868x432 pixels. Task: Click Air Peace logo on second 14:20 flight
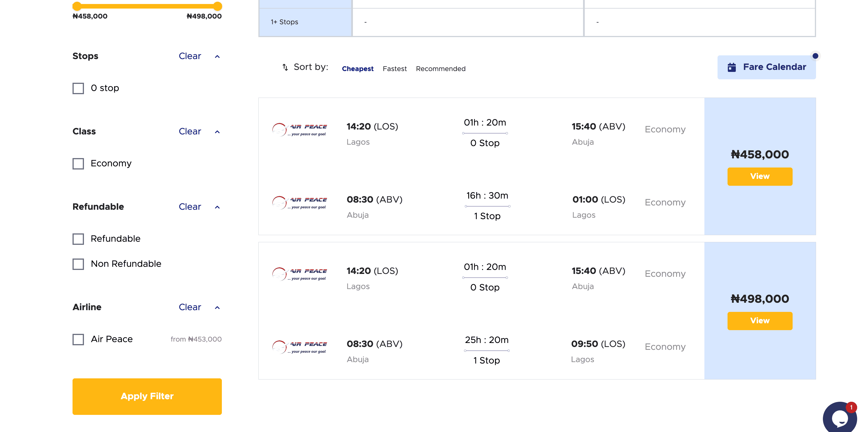click(x=299, y=274)
